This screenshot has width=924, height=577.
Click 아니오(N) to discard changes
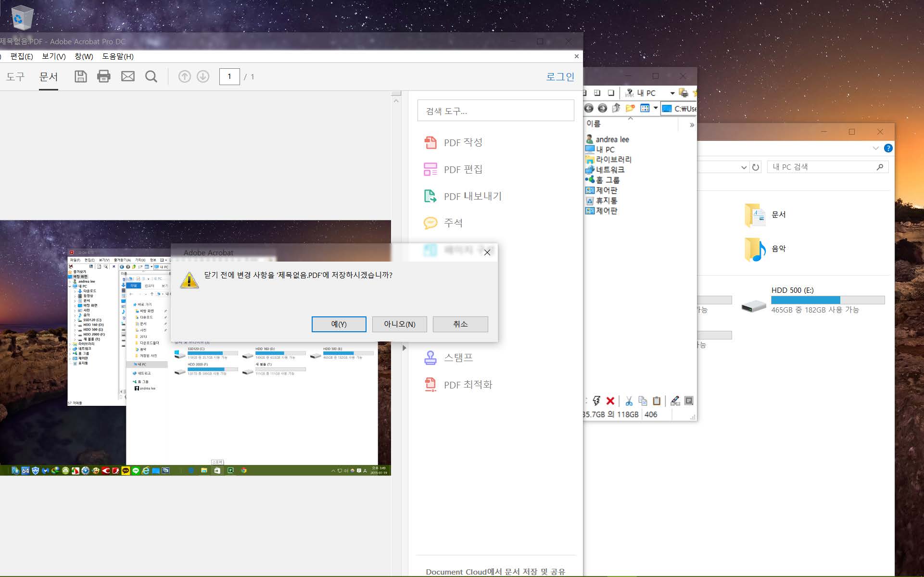tap(399, 325)
